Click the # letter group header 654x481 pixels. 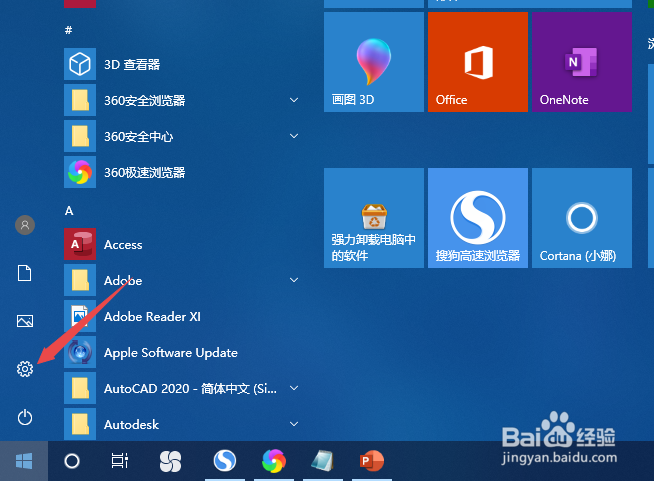point(69,30)
